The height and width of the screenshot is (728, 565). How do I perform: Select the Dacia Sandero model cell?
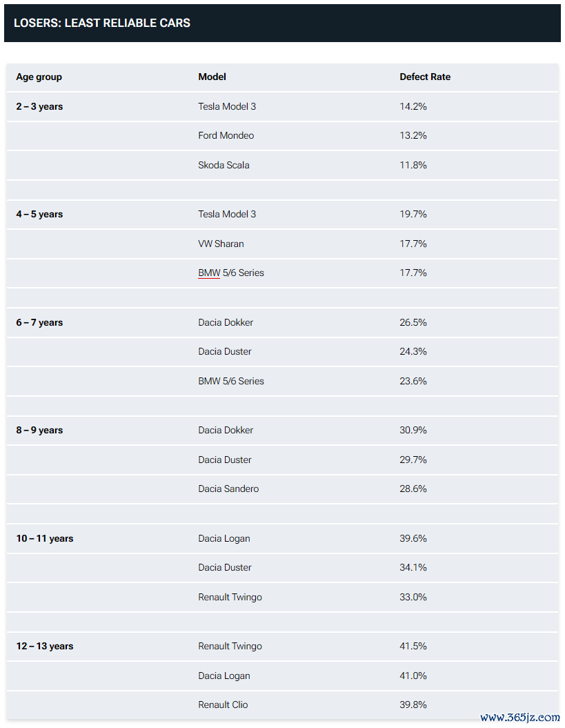coord(228,489)
